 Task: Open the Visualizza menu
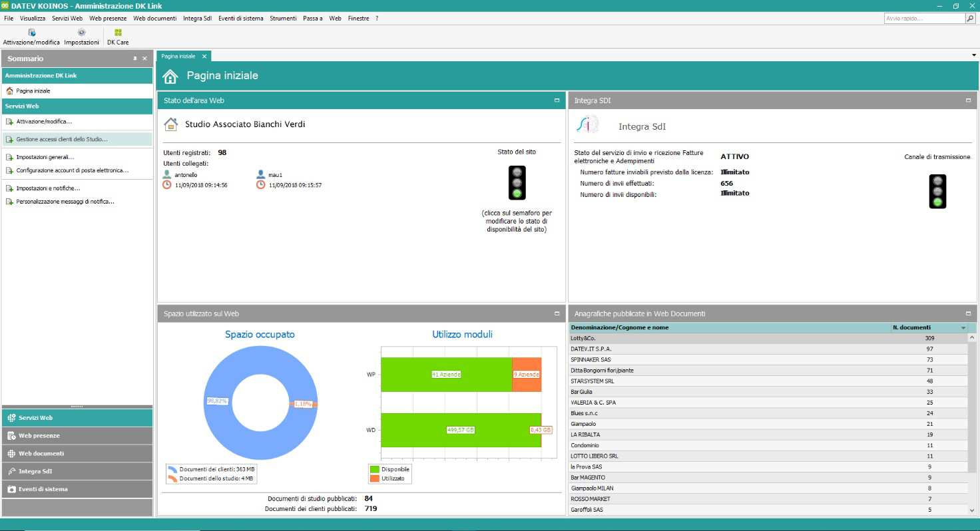(x=33, y=19)
